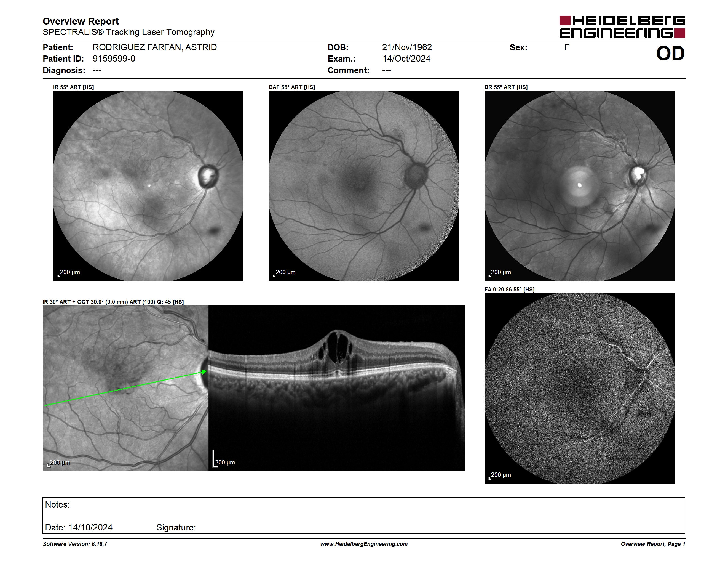Viewport: 728px width, 563px height.
Task: Click the IR 55° ART [HS] caption
Action: [x=74, y=87]
